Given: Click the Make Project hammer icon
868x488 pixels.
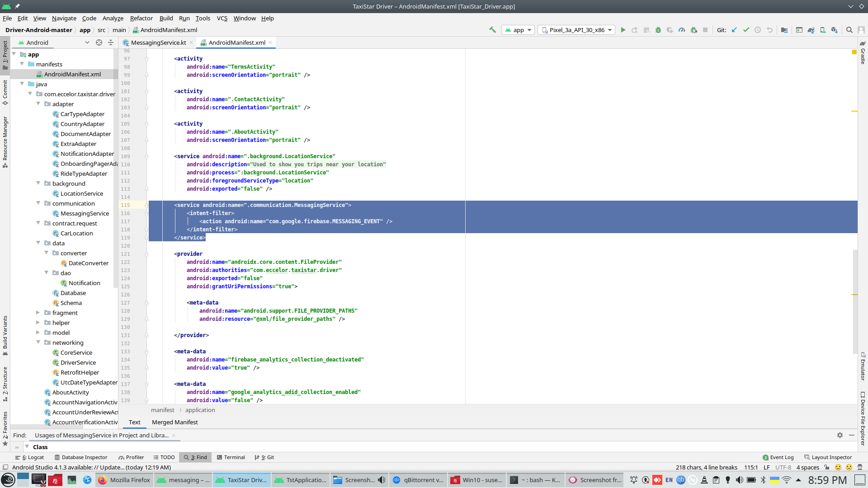Looking at the screenshot, I should point(492,30).
